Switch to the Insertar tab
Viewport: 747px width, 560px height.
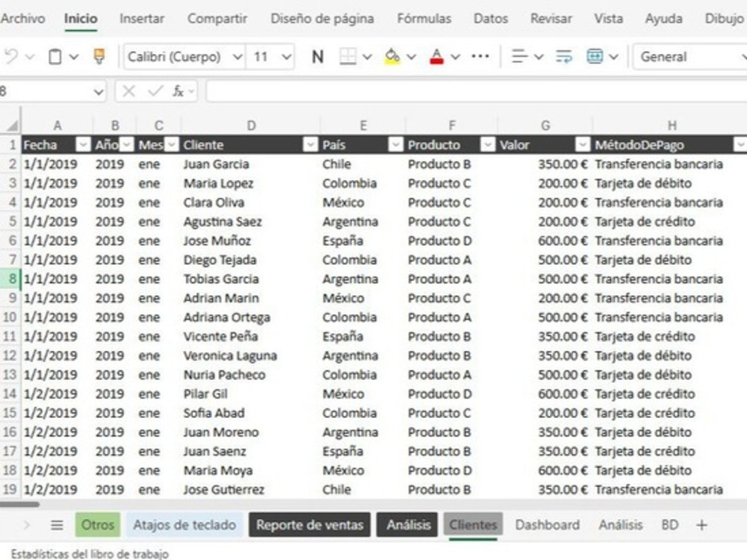coord(141,19)
